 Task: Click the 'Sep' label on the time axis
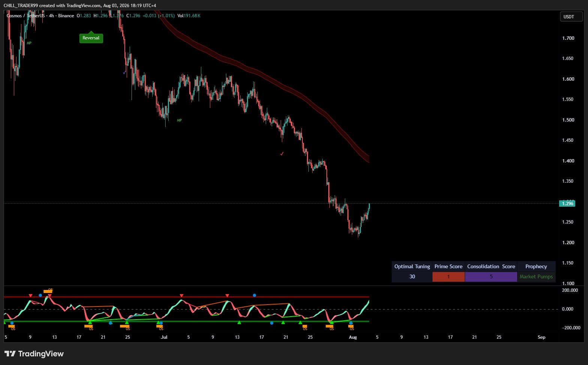click(x=542, y=337)
